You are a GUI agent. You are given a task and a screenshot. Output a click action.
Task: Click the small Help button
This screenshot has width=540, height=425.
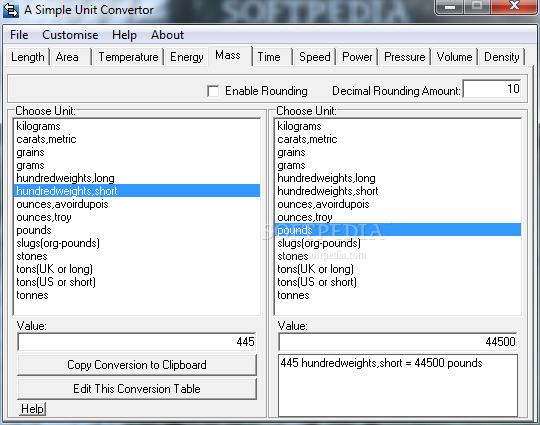[x=32, y=409]
